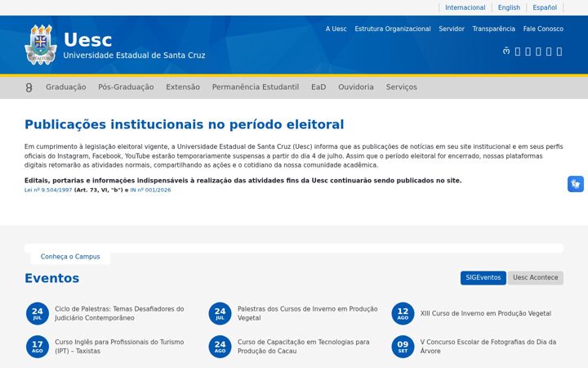
Task: Click the Conheça o Campus link
Action: pos(70,257)
